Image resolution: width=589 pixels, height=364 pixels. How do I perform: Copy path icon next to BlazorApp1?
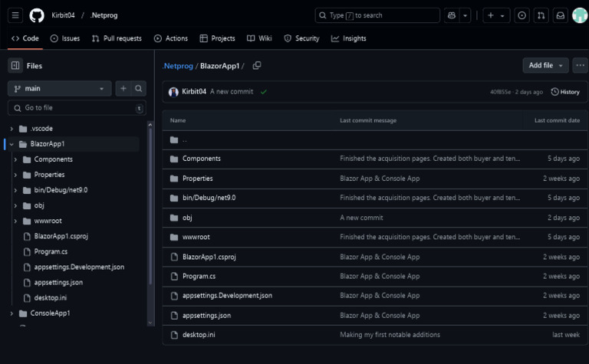(x=257, y=66)
